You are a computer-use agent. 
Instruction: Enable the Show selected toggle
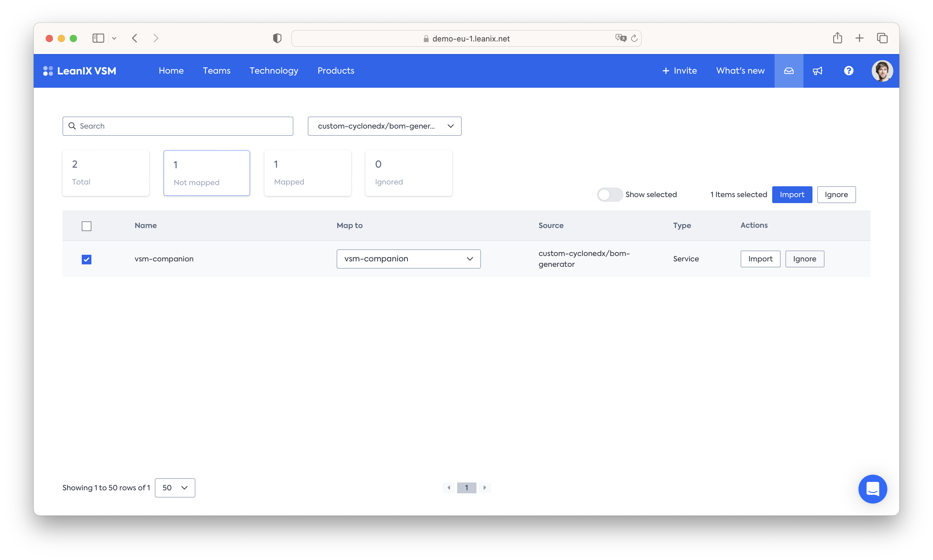click(x=610, y=194)
